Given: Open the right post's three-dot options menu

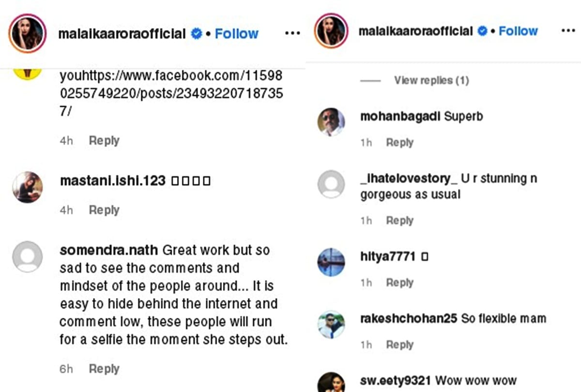Looking at the screenshot, I should pyautogui.click(x=568, y=31).
